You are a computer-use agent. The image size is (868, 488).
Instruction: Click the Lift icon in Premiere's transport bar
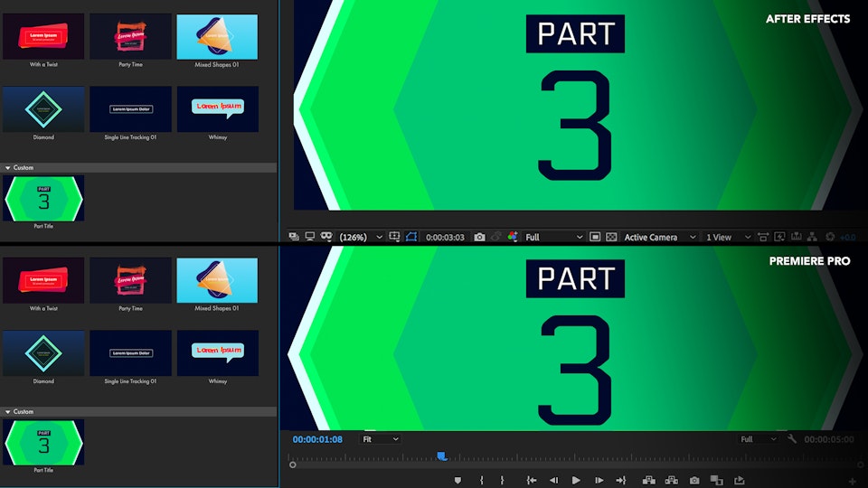(x=647, y=480)
